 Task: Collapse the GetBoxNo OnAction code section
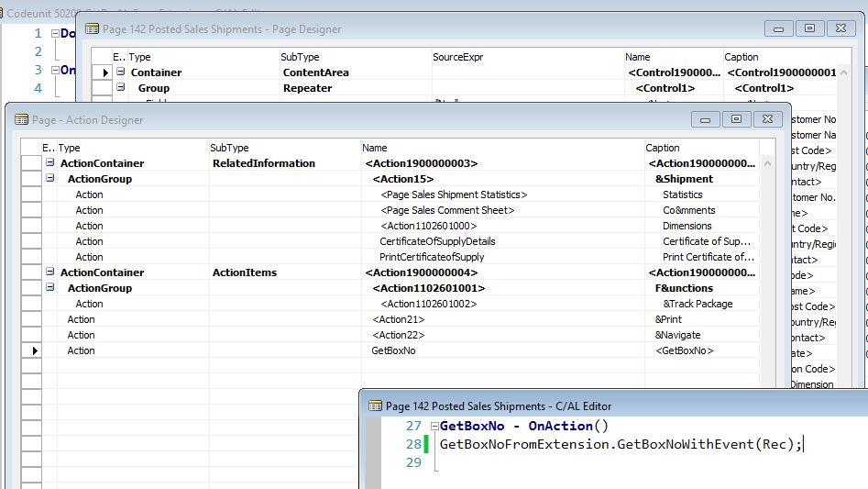(x=434, y=427)
